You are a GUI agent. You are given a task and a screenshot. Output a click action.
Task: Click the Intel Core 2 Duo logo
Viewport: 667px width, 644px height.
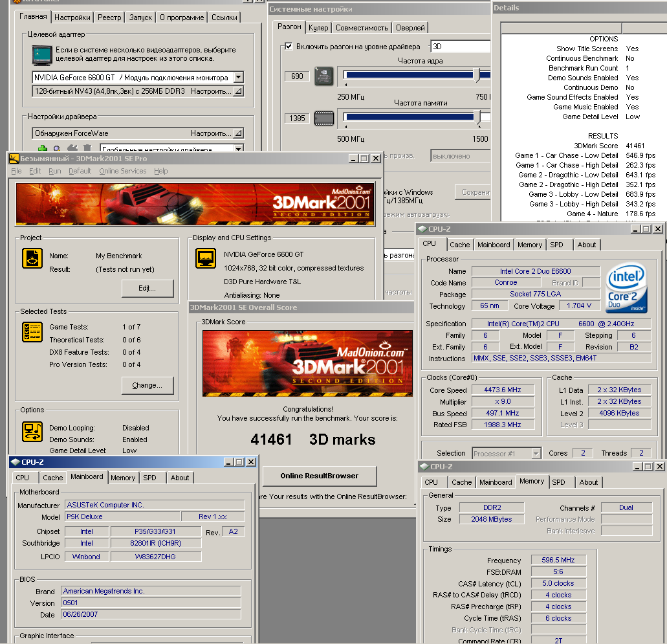[627, 288]
